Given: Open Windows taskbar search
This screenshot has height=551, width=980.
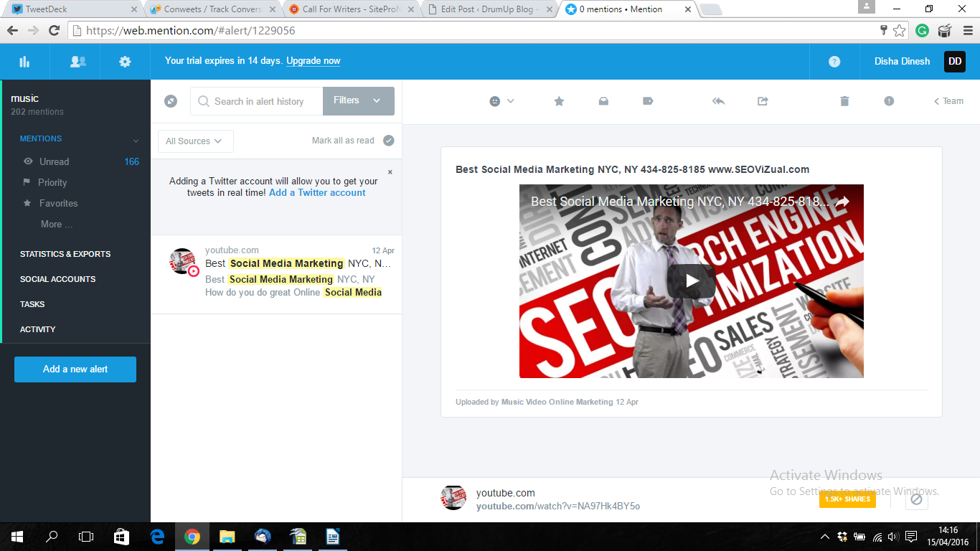Looking at the screenshot, I should (52, 537).
